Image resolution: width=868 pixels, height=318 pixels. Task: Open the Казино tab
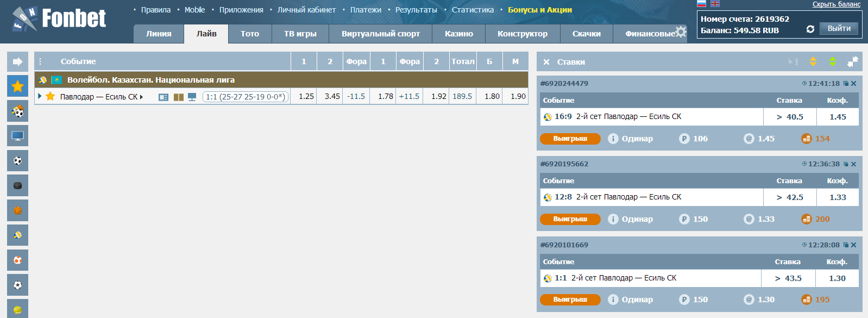459,34
